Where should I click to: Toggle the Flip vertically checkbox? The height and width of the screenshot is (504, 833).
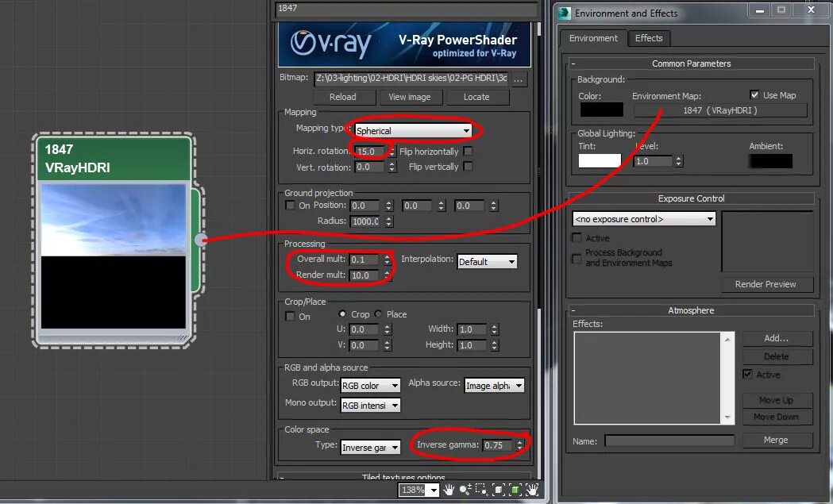pos(468,166)
